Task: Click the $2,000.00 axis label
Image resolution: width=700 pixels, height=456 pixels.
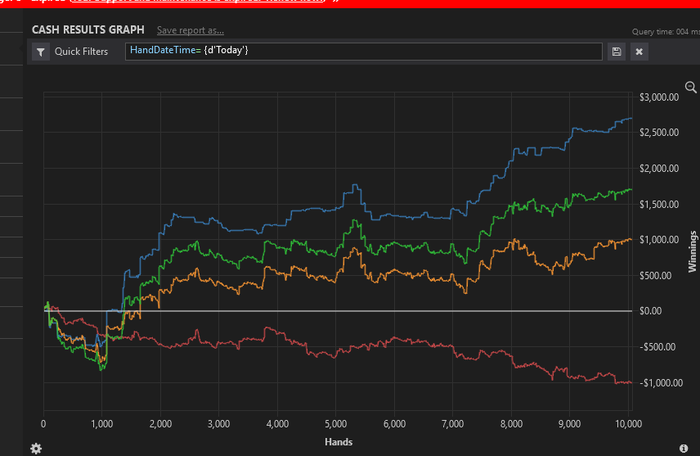Action: 659,168
